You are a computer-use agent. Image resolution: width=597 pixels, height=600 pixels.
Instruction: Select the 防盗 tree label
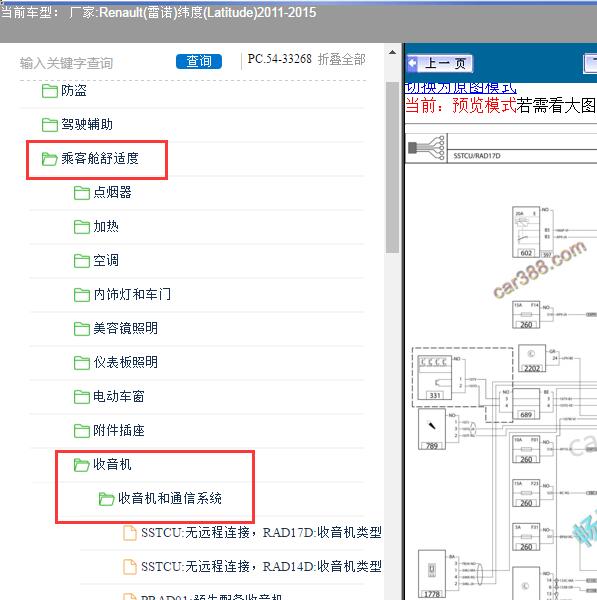point(74,91)
